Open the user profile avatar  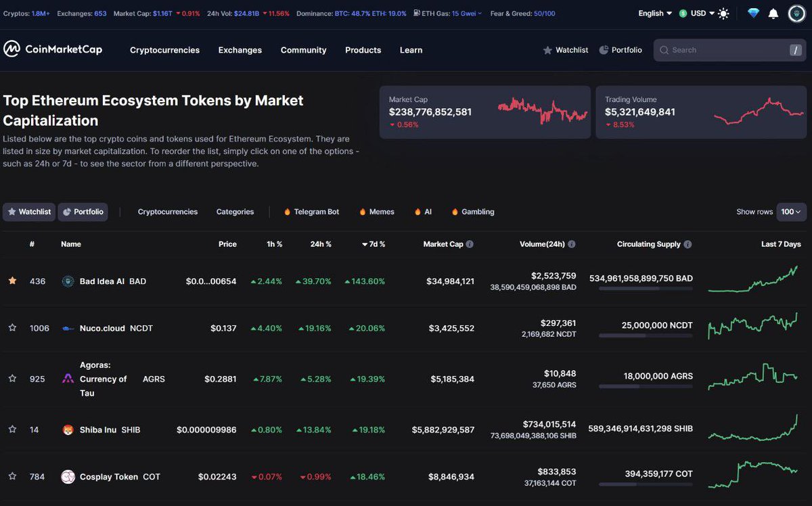(796, 14)
